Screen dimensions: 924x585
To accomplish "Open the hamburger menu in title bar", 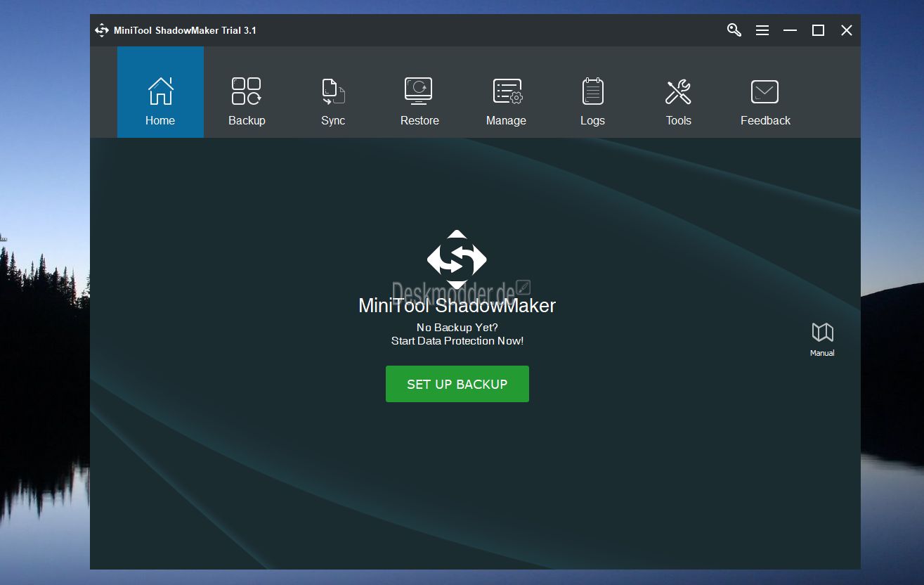I will pyautogui.click(x=762, y=30).
